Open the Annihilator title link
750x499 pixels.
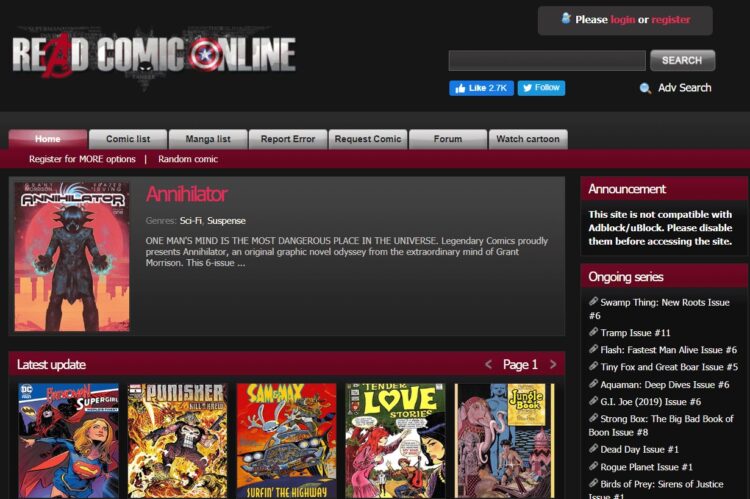[x=187, y=194]
